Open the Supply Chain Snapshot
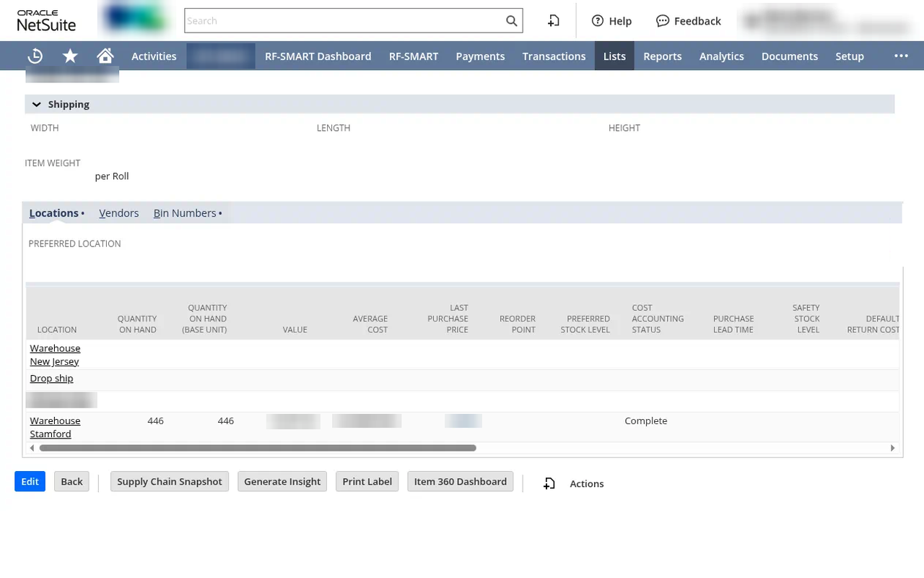Viewport: 924px width, 578px height. coord(170,481)
